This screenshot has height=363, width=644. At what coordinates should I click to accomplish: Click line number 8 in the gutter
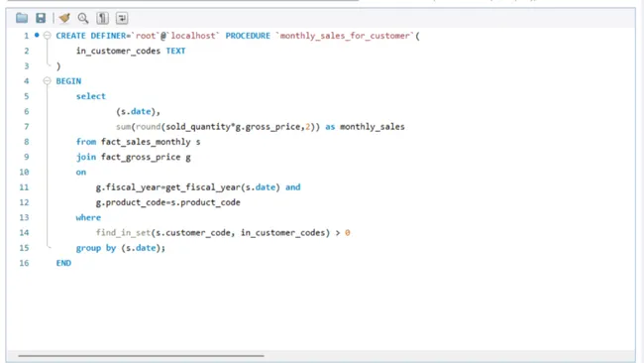27,142
